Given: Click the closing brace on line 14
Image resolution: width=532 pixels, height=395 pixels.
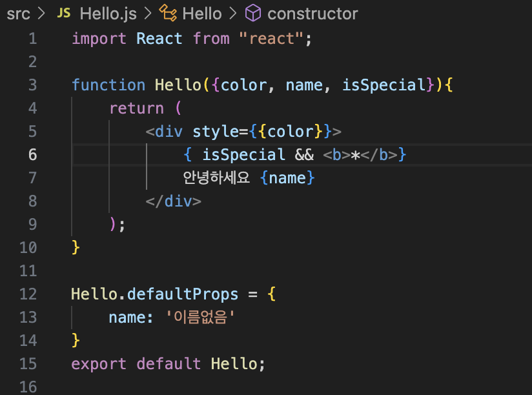Looking at the screenshot, I should (x=76, y=341).
